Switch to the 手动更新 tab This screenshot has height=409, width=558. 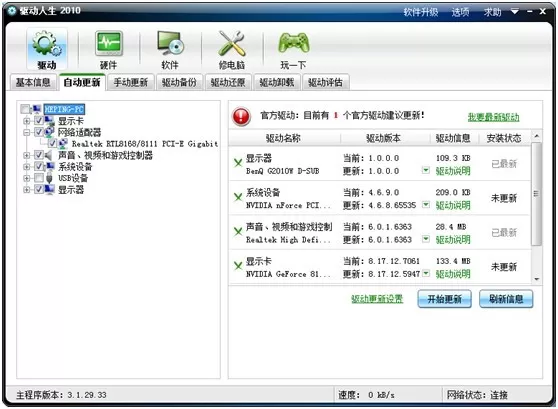click(131, 83)
